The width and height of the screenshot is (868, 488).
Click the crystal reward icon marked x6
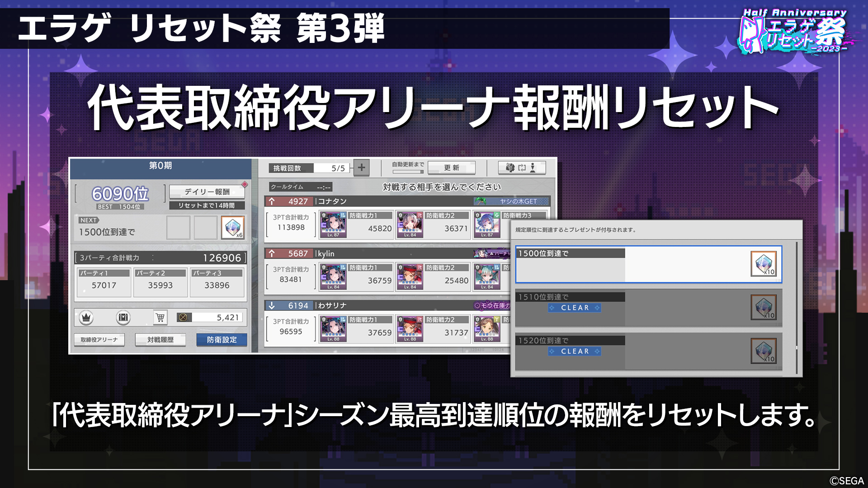click(x=233, y=227)
